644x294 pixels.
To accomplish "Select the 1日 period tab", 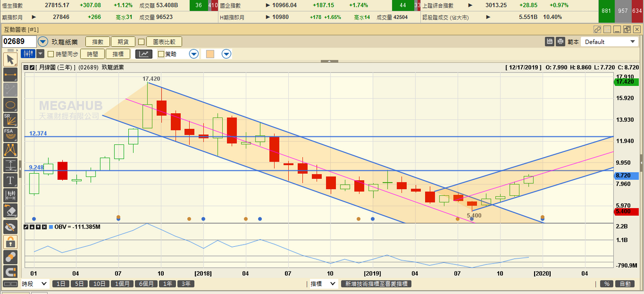I will click(62, 283).
